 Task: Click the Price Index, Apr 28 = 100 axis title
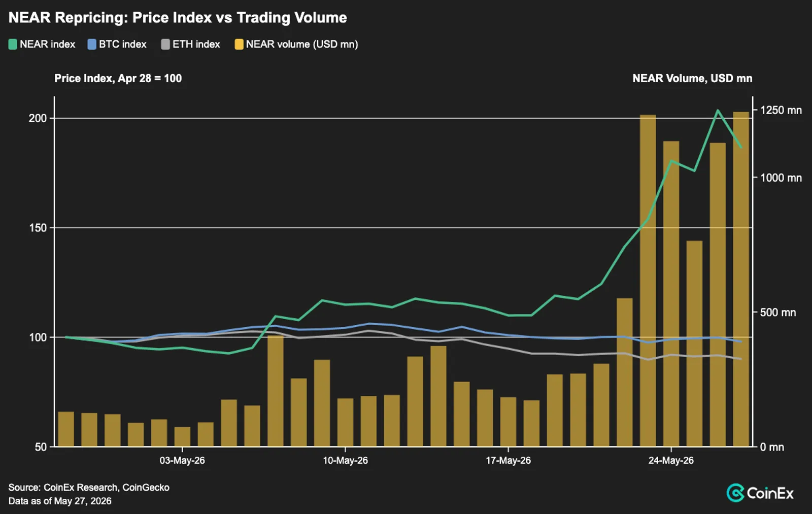tap(118, 79)
